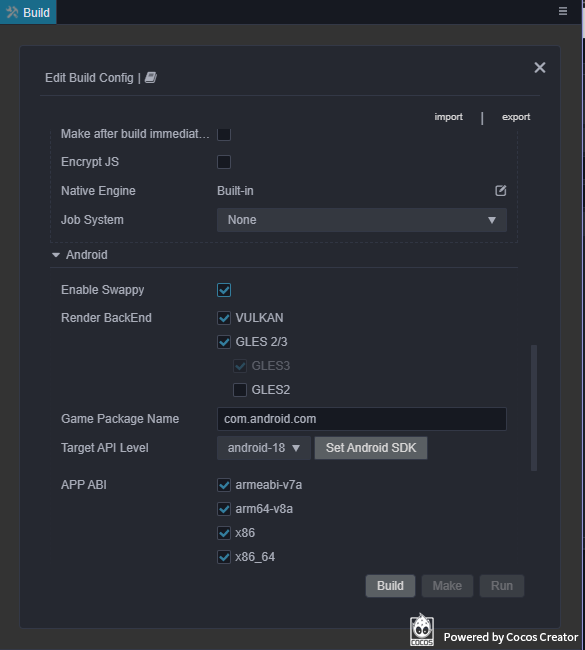Select the Build tab
The image size is (585, 650).
[x=28, y=12]
